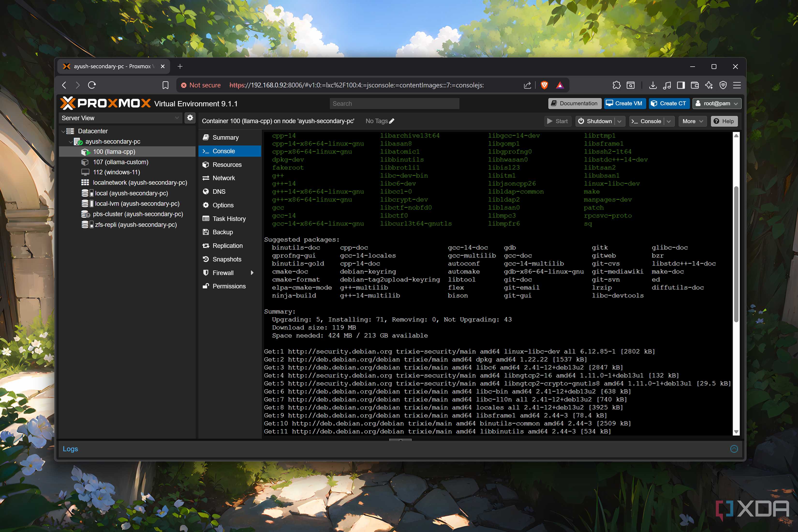Click the 'Not secure' warning badge

click(x=200, y=85)
